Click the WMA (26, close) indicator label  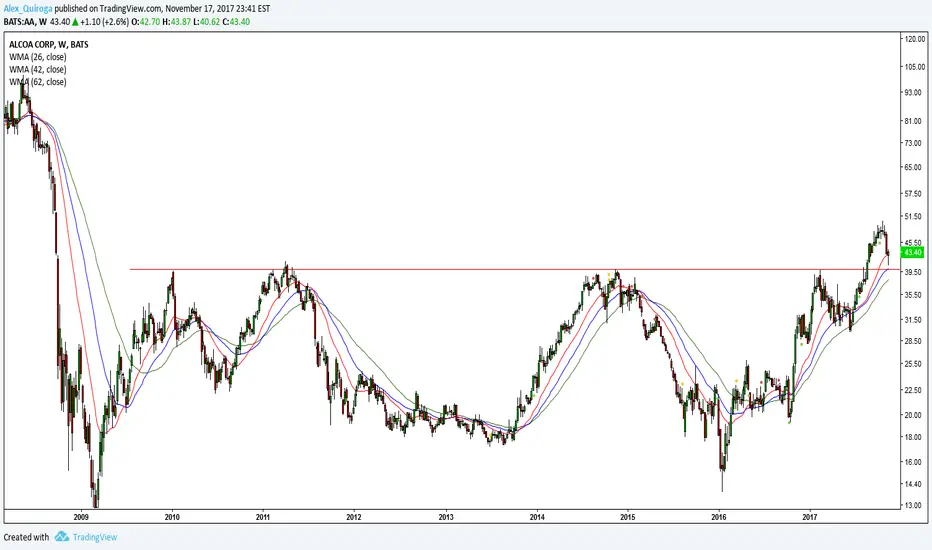coord(37,57)
